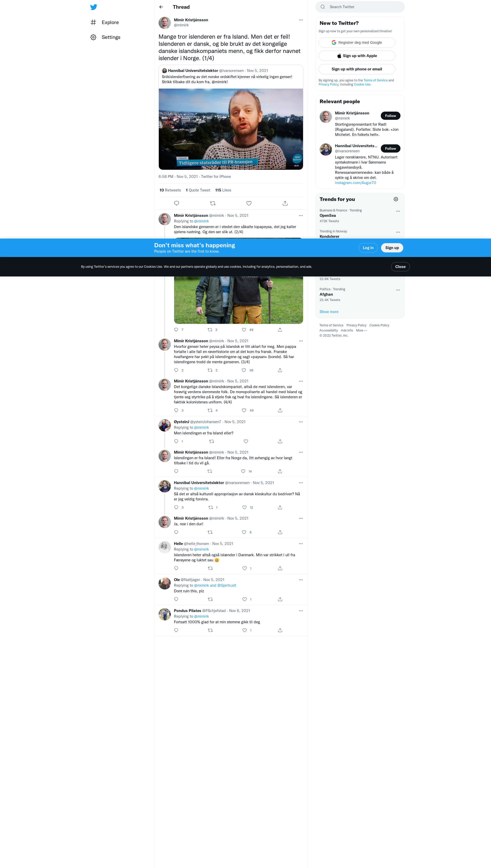Open more options on the 2/4 tweet
Screen dimensions: 491x868
click(x=301, y=215)
